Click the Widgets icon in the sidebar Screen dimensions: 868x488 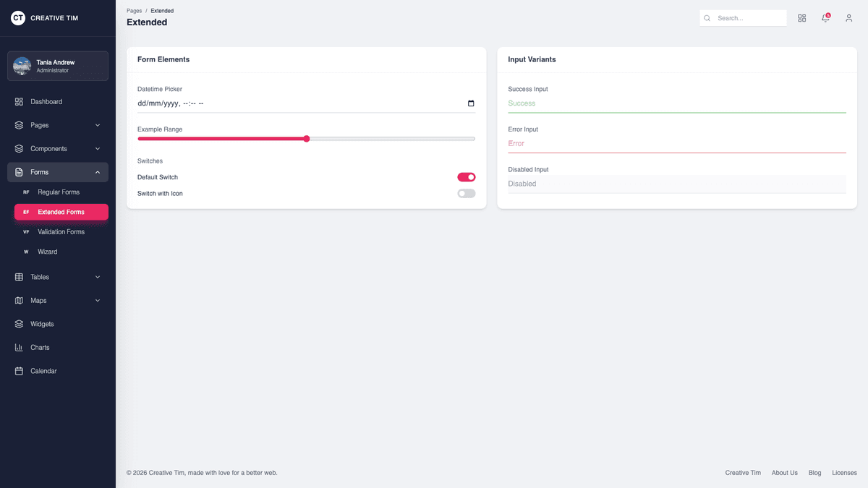pyautogui.click(x=18, y=324)
